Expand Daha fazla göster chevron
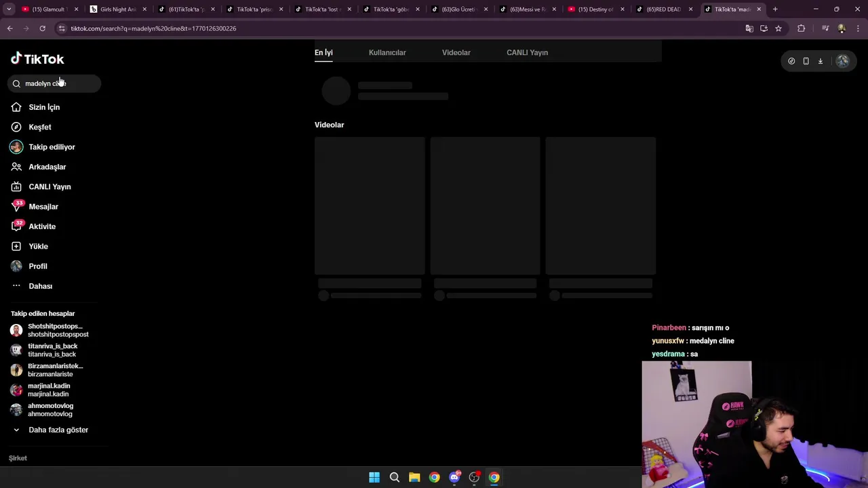The width and height of the screenshot is (868, 488). [16, 430]
